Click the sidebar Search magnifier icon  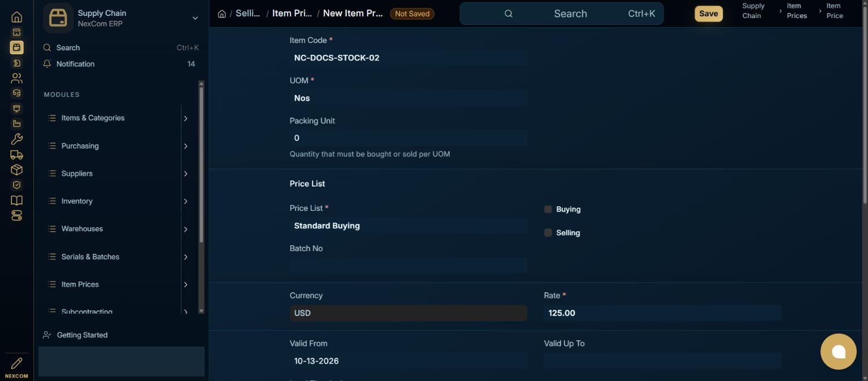[47, 47]
